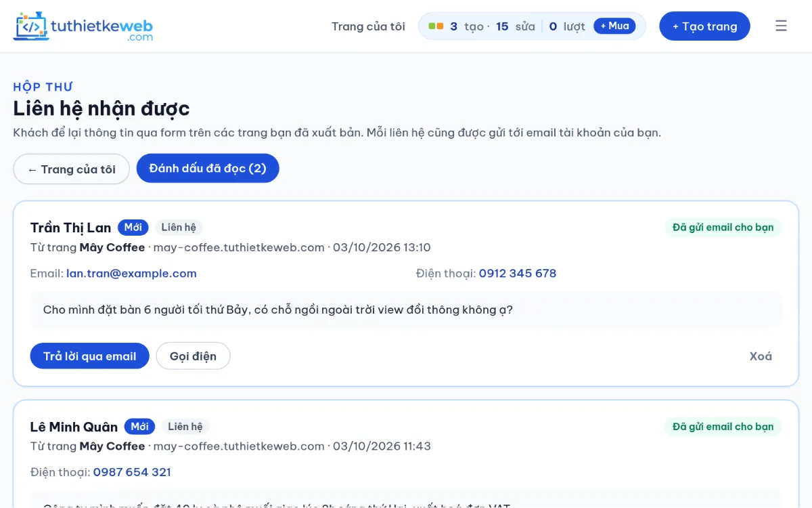The height and width of the screenshot is (508, 812).
Task: Open email link lan.tran@example.com
Action: 131,274
